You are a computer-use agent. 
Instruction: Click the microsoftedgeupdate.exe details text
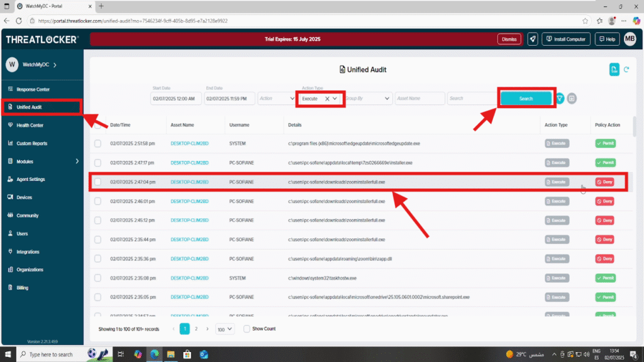354,144
